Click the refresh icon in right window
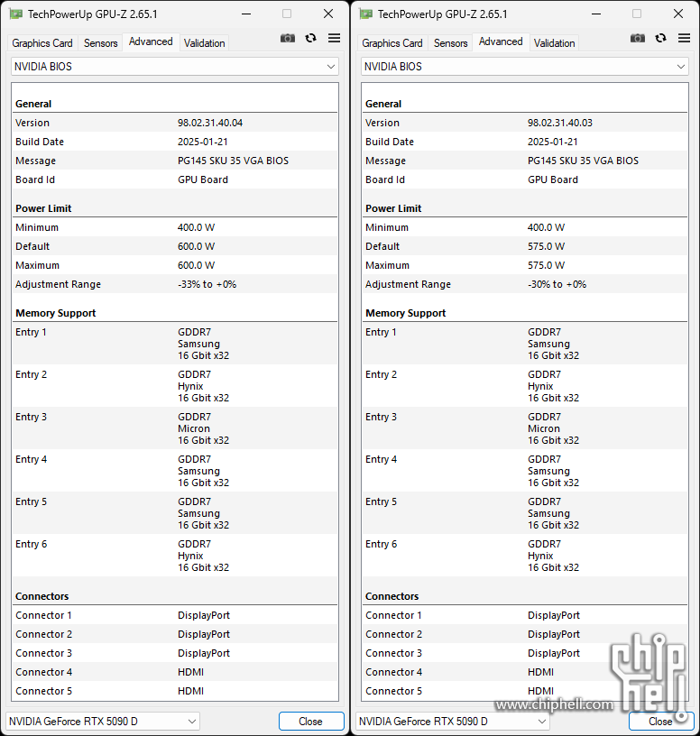Screen dimensions: 700x736 [661, 38]
